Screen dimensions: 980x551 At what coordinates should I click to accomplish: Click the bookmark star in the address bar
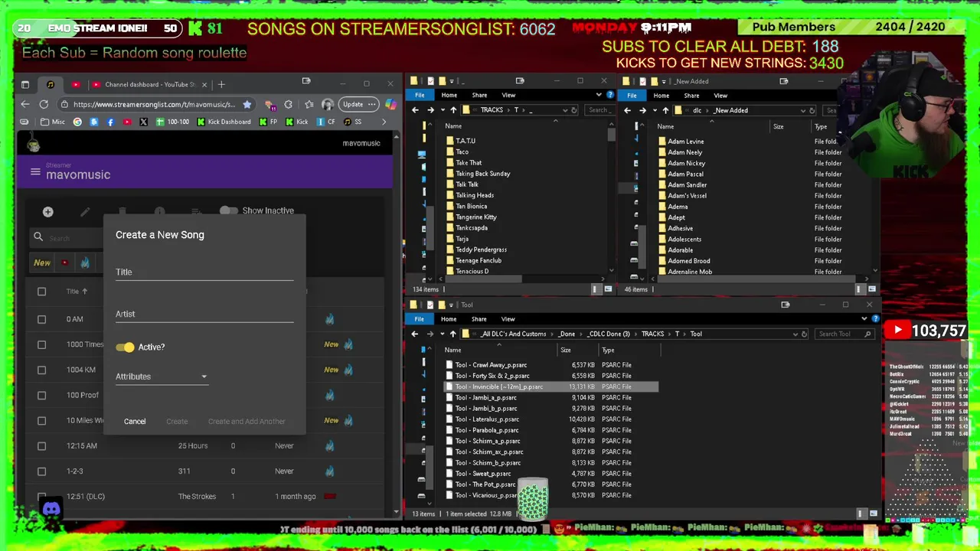247,104
